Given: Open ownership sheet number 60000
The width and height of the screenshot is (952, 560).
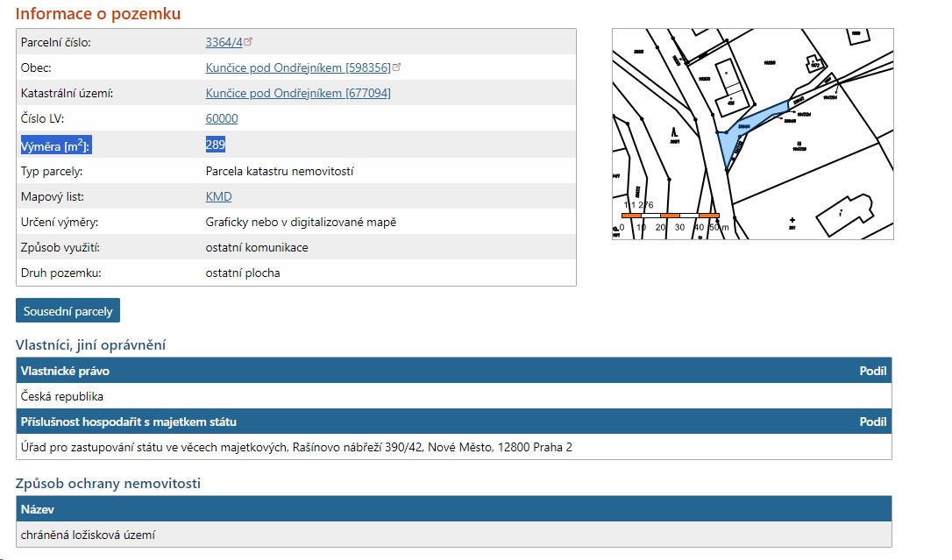Looking at the screenshot, I should 222,118.
